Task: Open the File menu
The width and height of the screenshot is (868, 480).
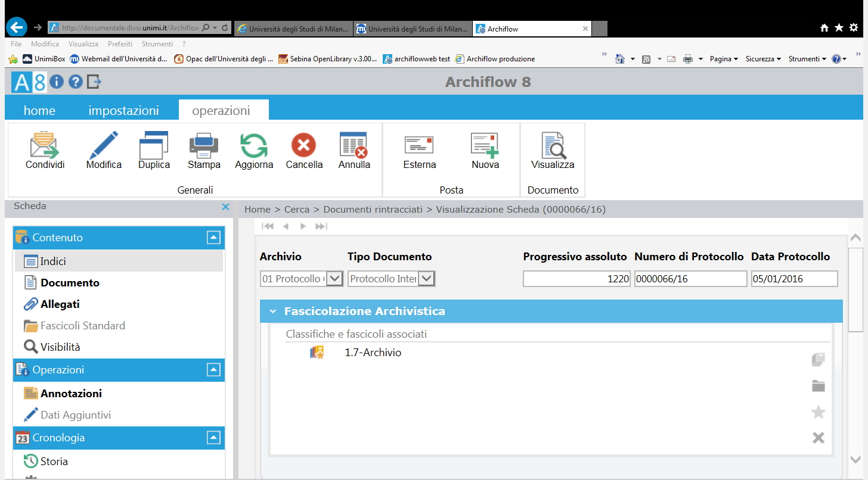Action: [x=16, y=44]
